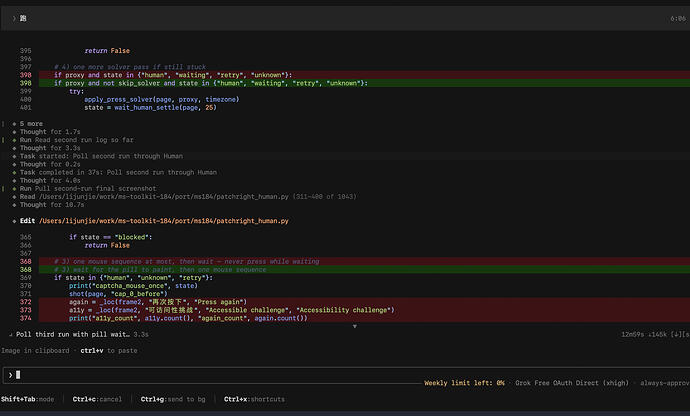Open the Read patchright_human.py (311-400) row
Viewport: 690px width, 416px height.
(x=188, y=197)
